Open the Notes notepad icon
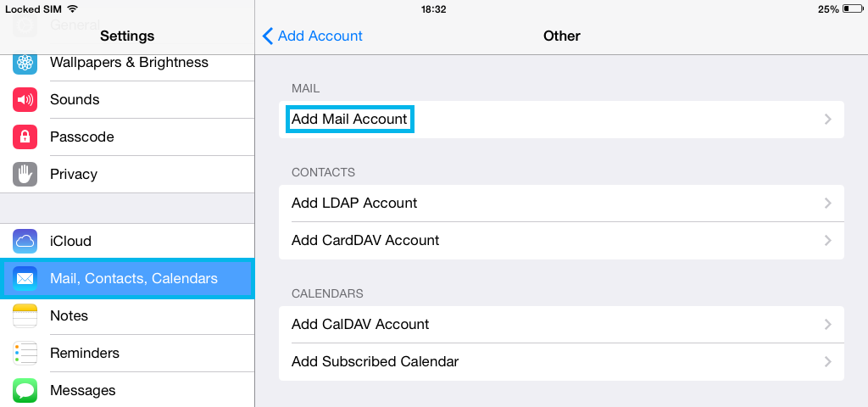 (25, 315)
